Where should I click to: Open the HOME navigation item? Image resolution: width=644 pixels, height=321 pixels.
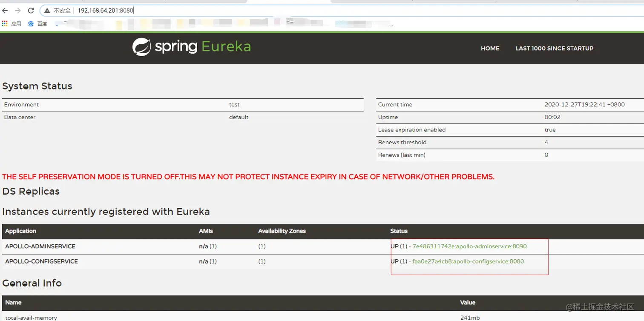pos(490,49)
